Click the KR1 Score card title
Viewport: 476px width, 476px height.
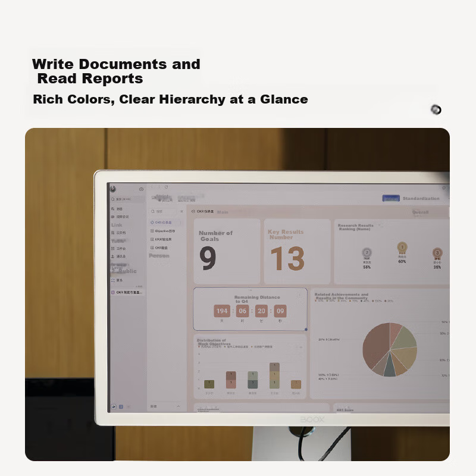(x=345, y=410)
